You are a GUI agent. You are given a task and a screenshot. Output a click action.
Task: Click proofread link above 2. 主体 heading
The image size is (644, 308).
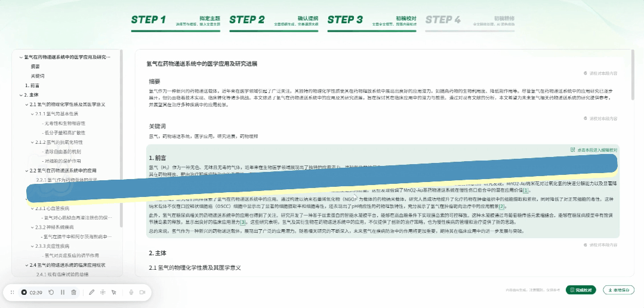(600, 245)
